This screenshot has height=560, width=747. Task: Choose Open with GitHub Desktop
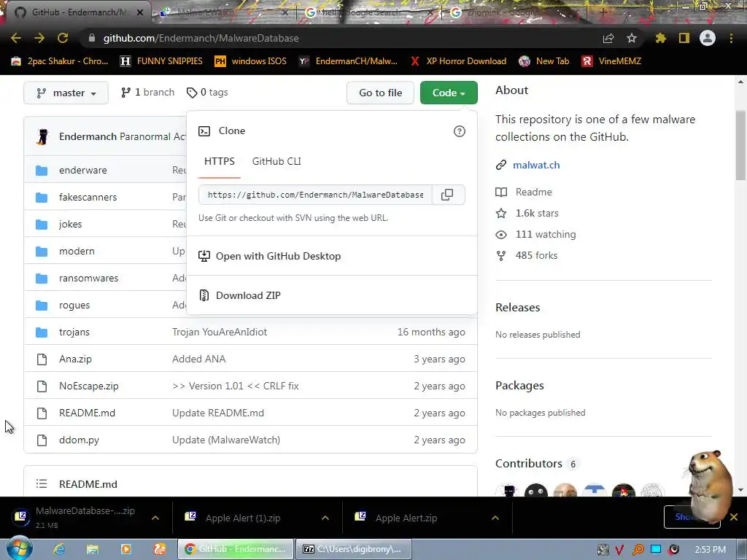(278, 256)
